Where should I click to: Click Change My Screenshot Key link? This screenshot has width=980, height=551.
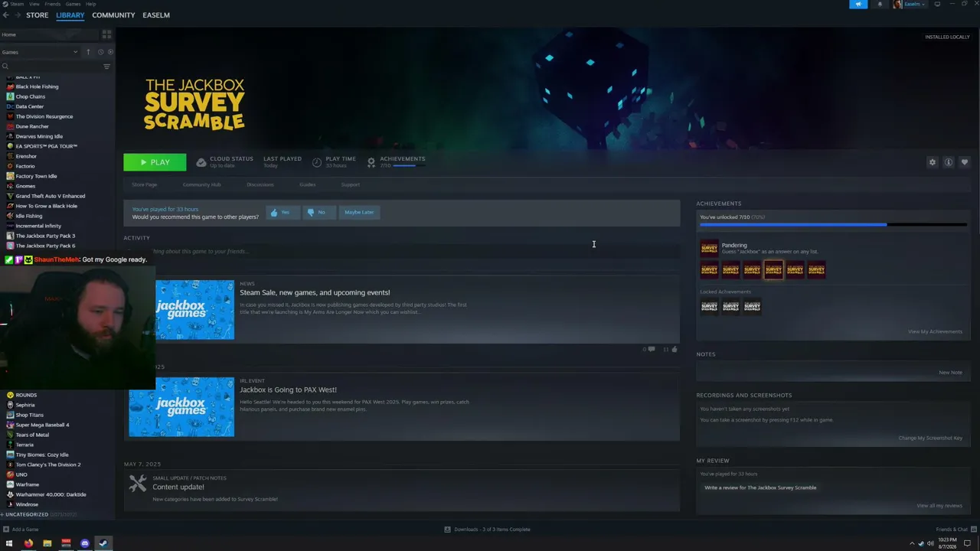click(930, 438)
